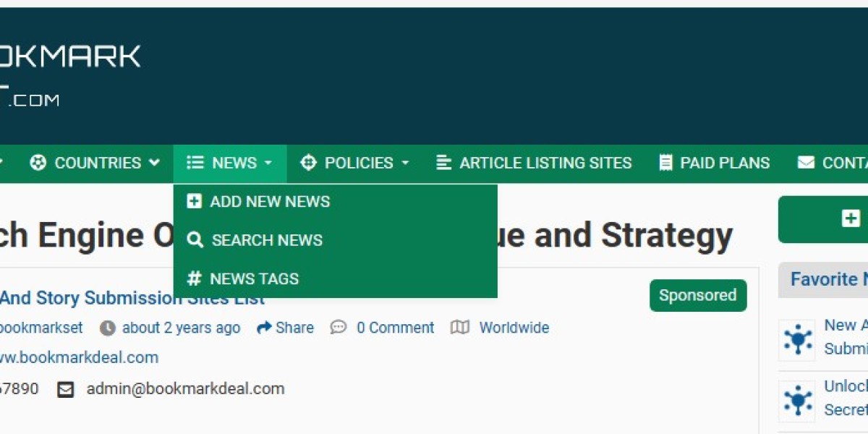Click the Sponsored badge
The height and width of the screenshot is (434, 868).
(x=698, y=295)
